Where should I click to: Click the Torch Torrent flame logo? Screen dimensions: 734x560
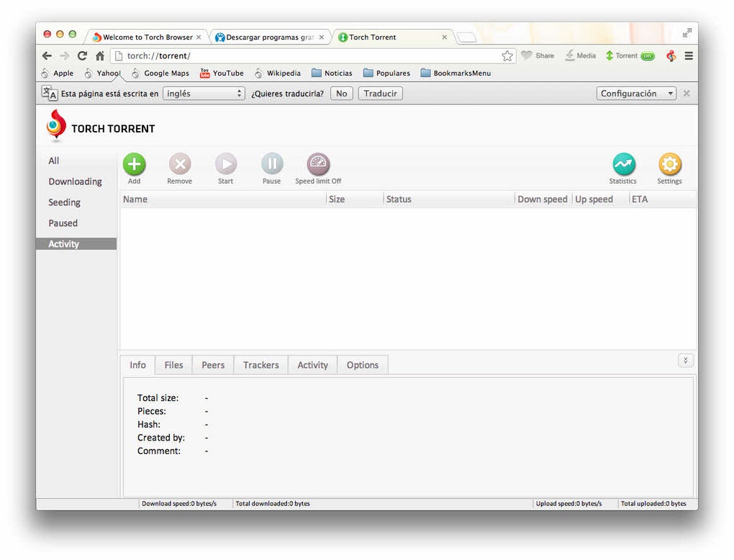click(56, 126)
